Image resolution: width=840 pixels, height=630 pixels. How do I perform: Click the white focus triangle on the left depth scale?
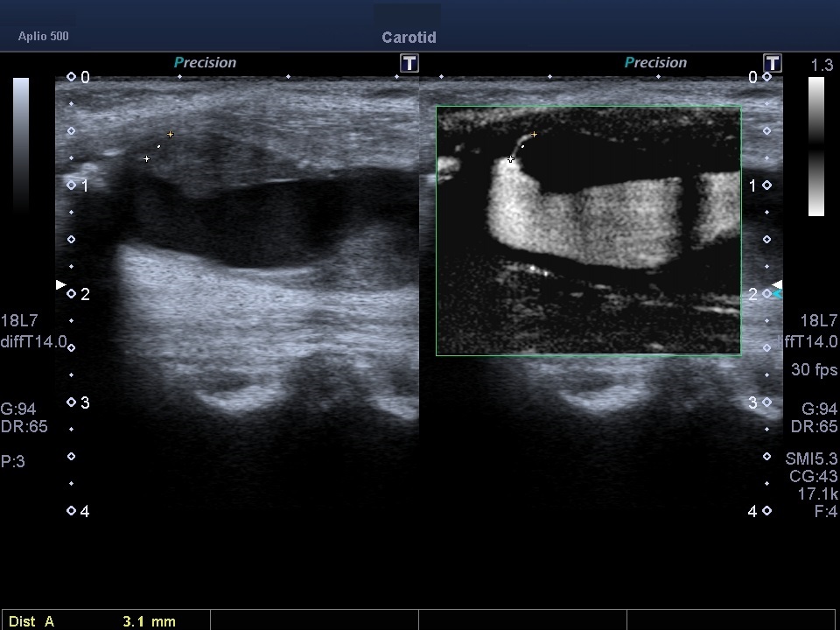coord(60,284)
